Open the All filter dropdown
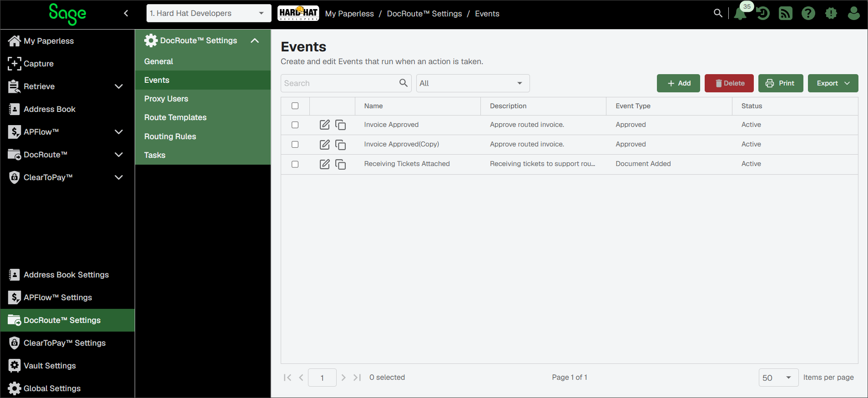Viewport: 868px width, 398px height. (473, 83)
